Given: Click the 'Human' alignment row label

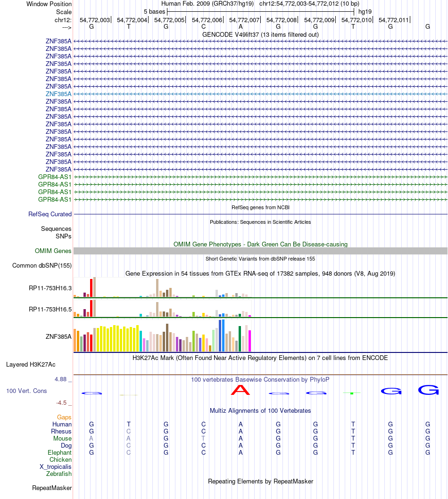Looking at the screenshot, I should click(62, 424).
